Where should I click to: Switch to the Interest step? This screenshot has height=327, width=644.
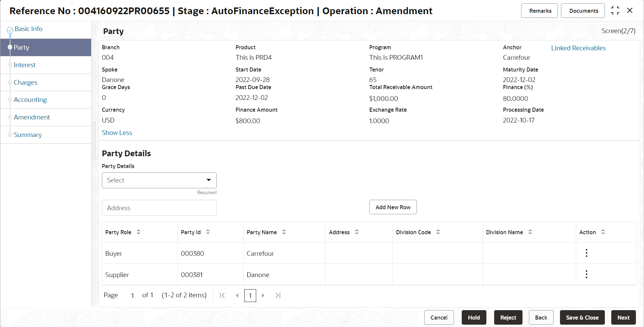[25, 65]
